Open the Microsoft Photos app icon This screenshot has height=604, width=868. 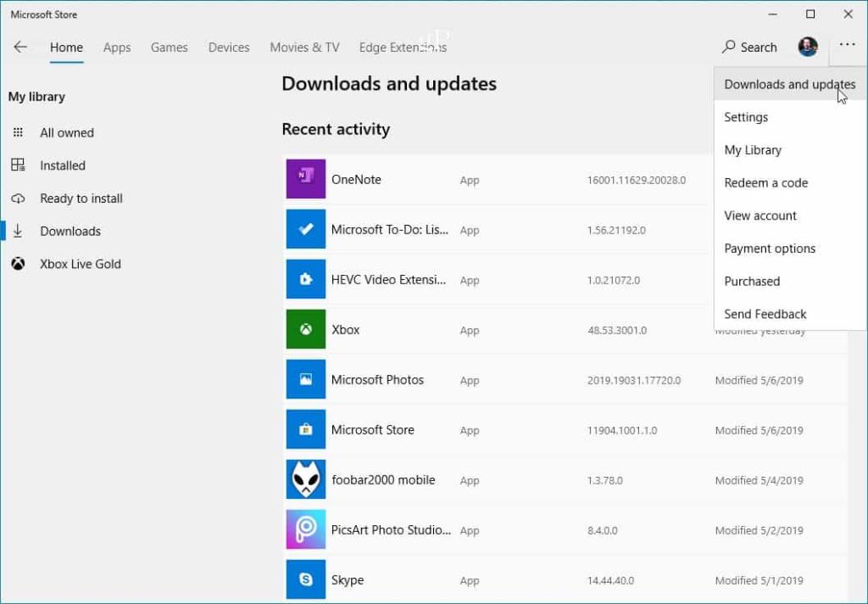(x=305, y=379)
